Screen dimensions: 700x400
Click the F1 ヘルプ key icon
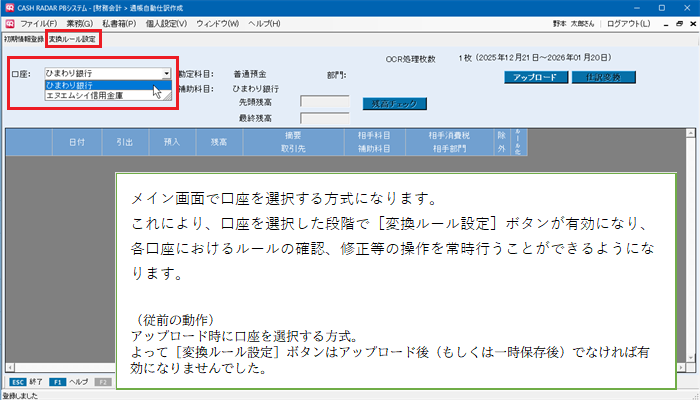click(x=58, y=382)
